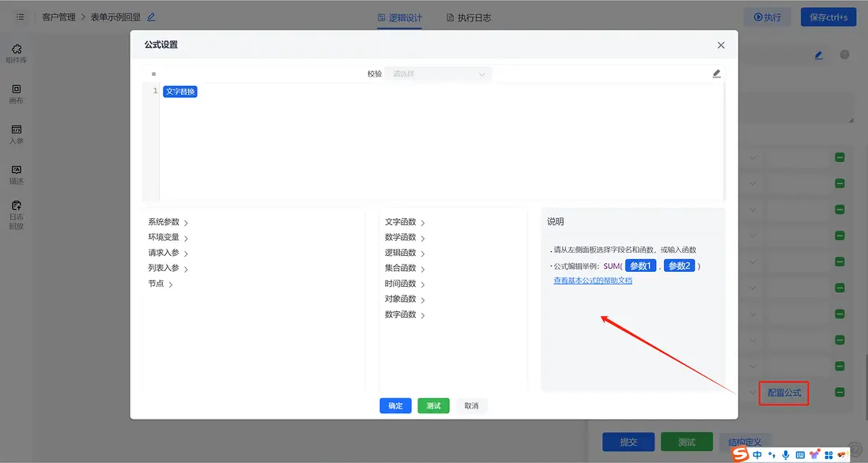The height and width of the screenshot is (463, 868).
Task: Expand 数字函数 category
Action: click(x=405, y=314)
